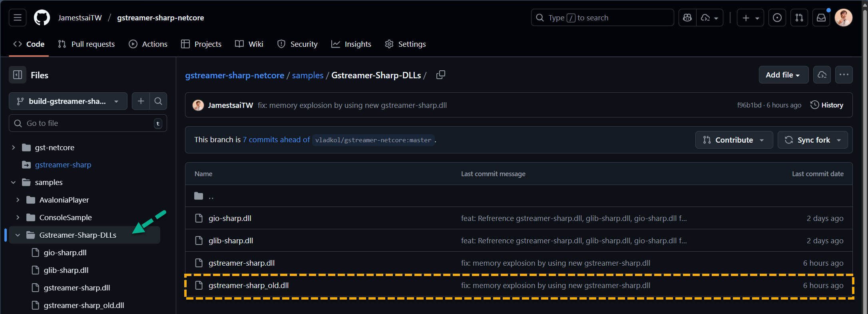Open the issues icon in the header
Screen dimensions: 868x314
(x=777, y=18)
